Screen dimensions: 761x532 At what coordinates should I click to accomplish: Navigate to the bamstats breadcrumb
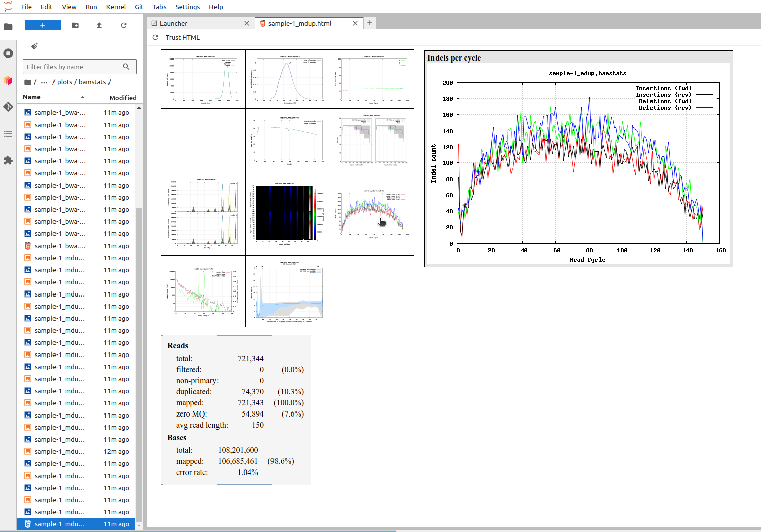(92, 82)
